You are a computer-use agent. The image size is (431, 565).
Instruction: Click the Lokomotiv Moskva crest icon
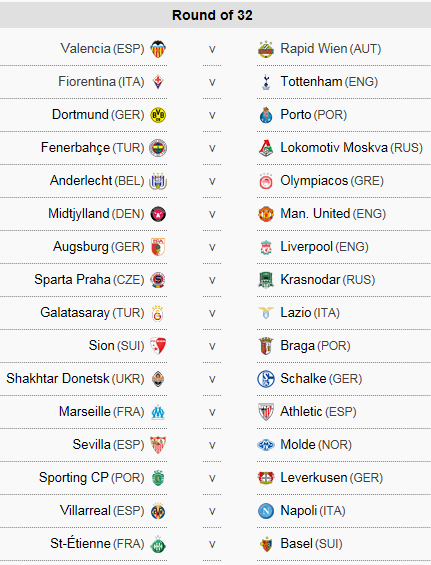pos(266,148)
